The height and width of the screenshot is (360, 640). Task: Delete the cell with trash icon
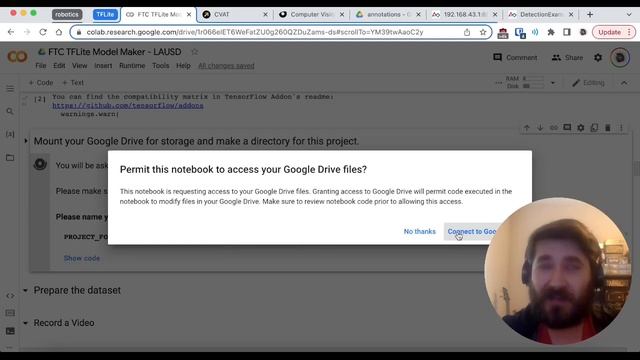click(607, 128)
